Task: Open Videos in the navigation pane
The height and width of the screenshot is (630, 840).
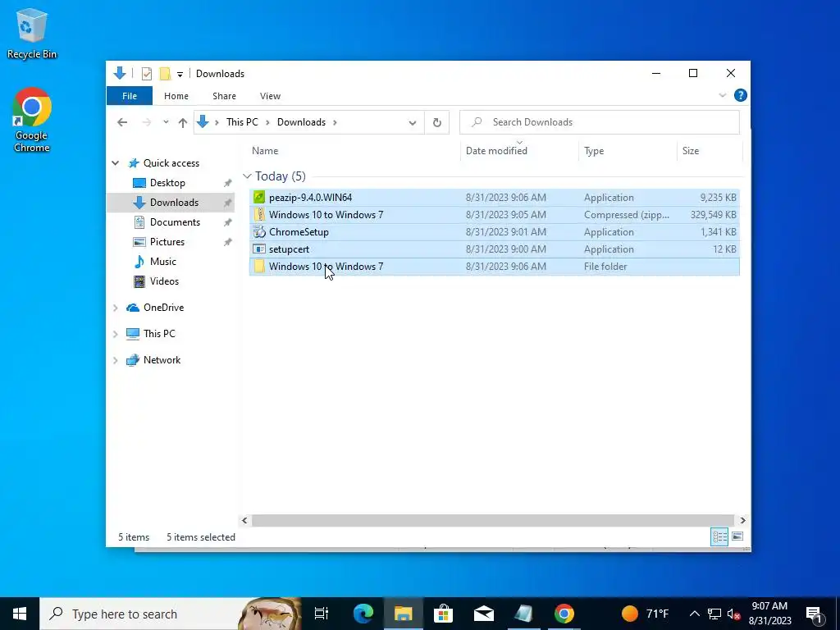Action: (164, 281)
